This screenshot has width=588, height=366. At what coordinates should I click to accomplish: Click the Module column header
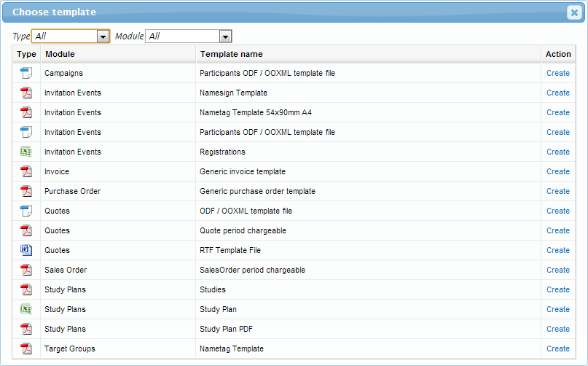tap(118, 54)
